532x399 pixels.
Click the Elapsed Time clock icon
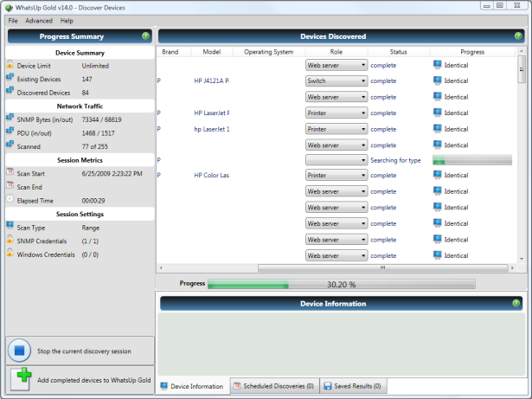[x=10, y=200]
